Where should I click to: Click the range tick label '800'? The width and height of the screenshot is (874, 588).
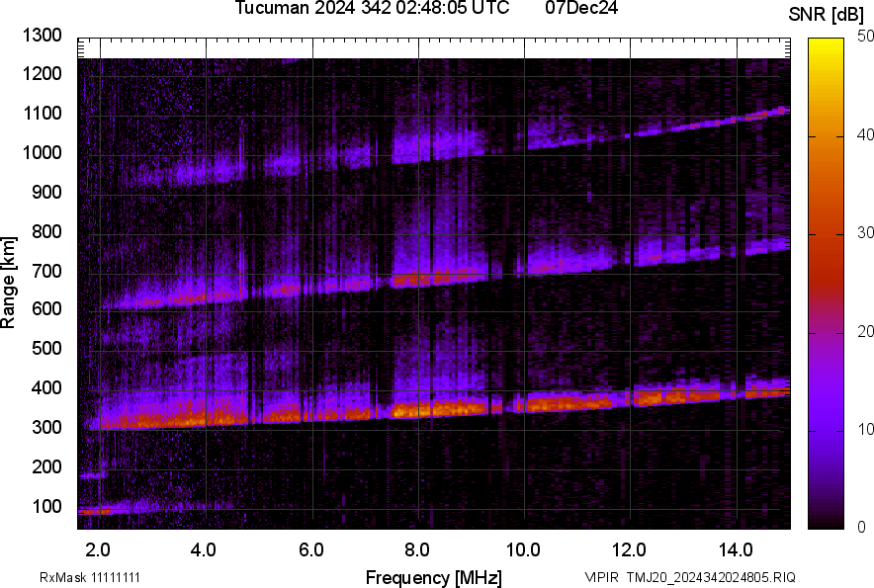(x=46, y=231)
